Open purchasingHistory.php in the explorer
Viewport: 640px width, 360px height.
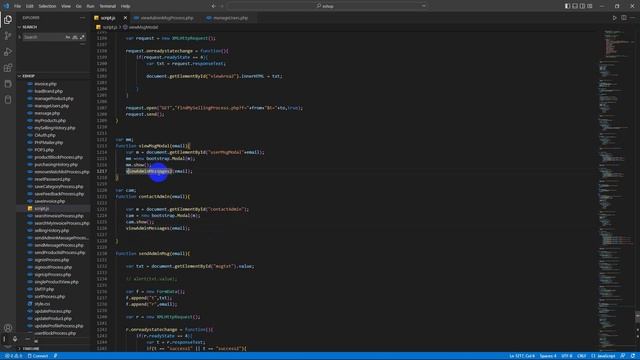pyautogui.click(x=56, y=164)
